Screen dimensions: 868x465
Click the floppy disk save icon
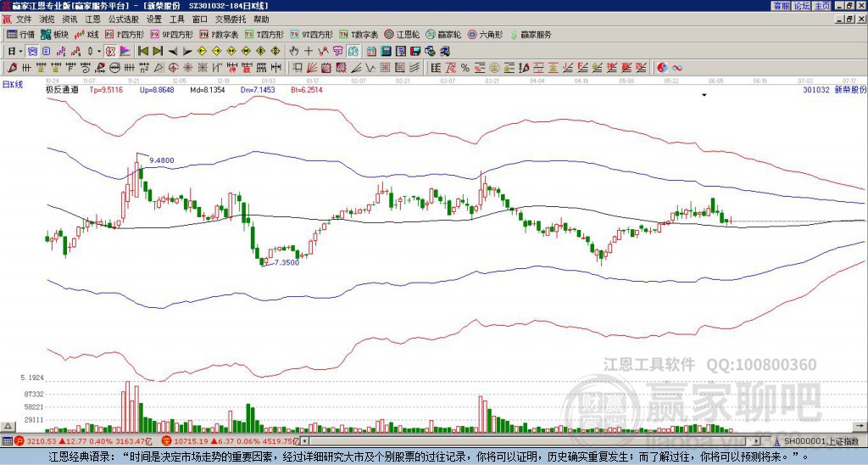tap(415, 51)
